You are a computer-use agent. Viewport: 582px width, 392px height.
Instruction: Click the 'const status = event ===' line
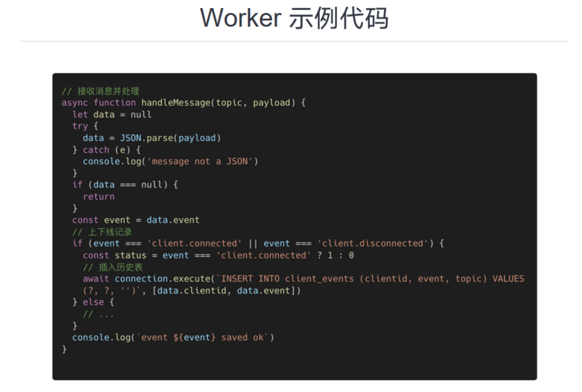click(x=218, y=255)
